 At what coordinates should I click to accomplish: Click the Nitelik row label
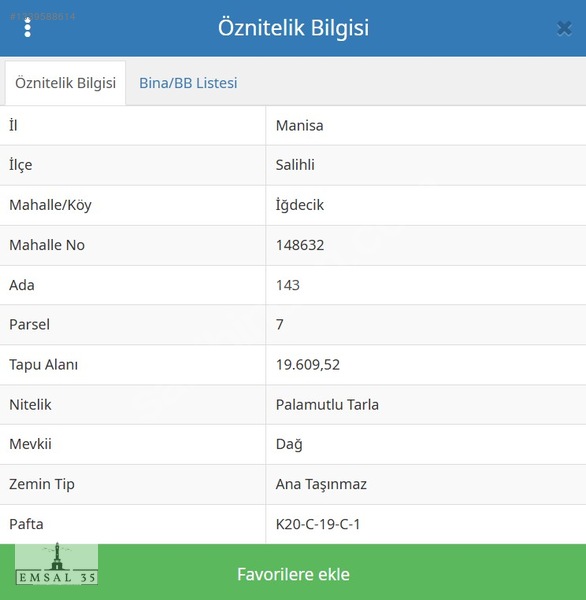30,405
